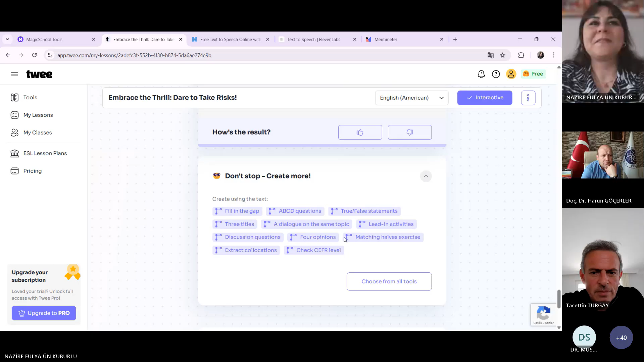Click the thumbs down feedback button
Image resolution: width=644 pixels, height=362 pixels.
(409, 132)
